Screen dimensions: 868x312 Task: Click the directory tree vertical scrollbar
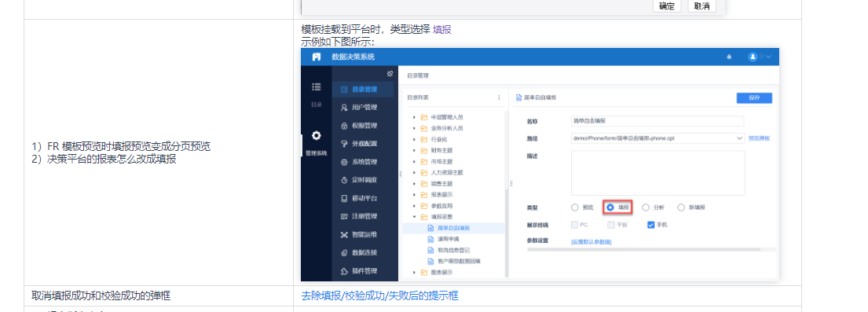pyautogui.click(x=506, y=233)
